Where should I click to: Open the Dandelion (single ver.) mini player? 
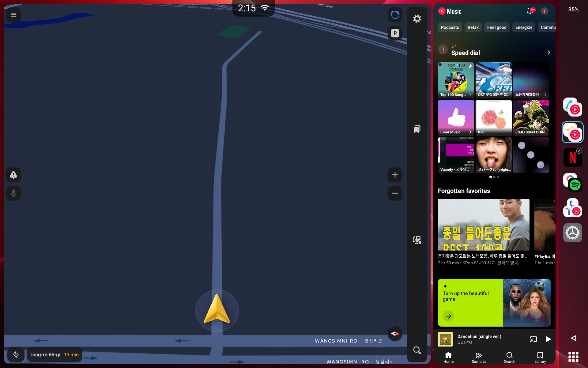494,339
